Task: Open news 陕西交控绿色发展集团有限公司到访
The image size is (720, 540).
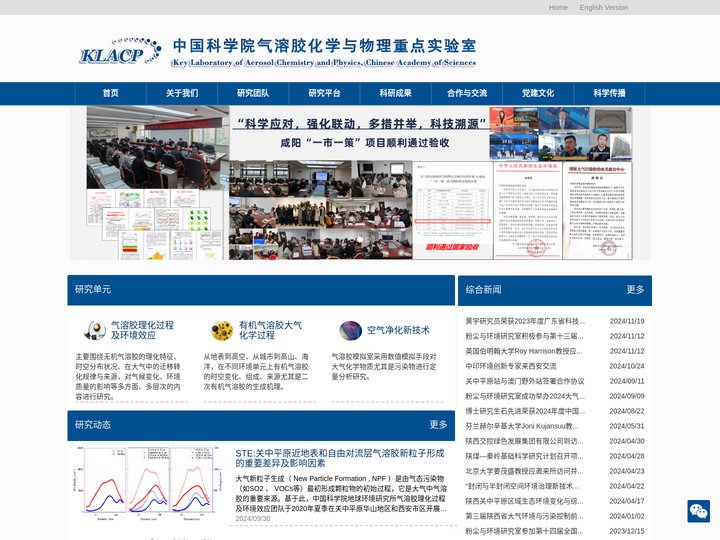Action: pyautogui.click(x=524, y=441)
